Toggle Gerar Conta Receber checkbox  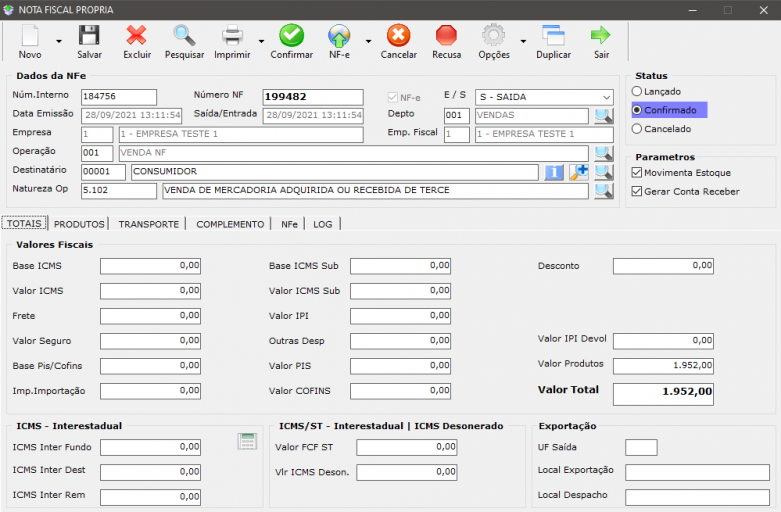pyautogui.click(x=637, y=191)
